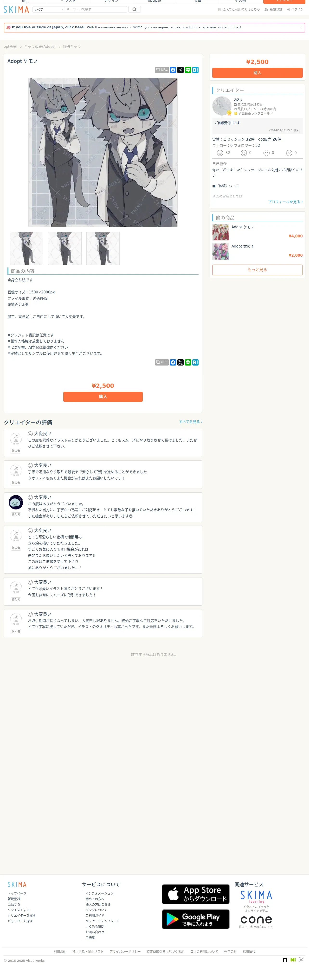
Task: Copy URL with top URL button
Action: 162,70
